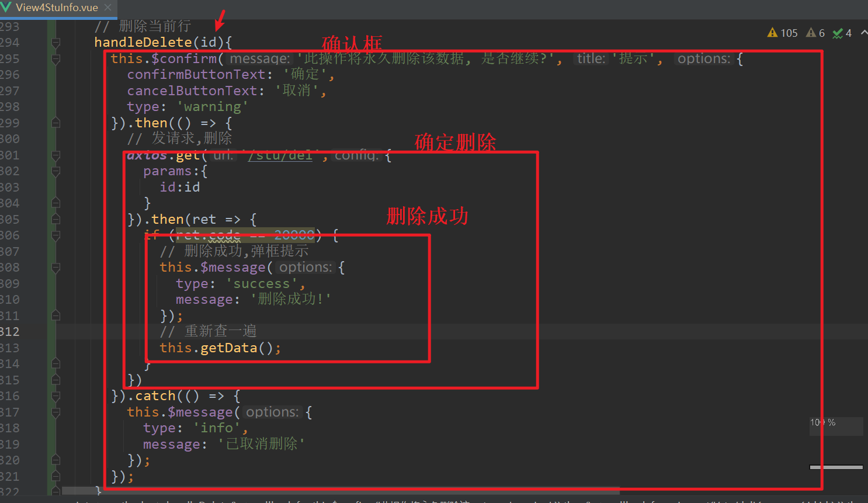Image resolution: width=868 pixels, height=503 pixels.
Task: Click the fold end marker on line 320
Action: 55,460
